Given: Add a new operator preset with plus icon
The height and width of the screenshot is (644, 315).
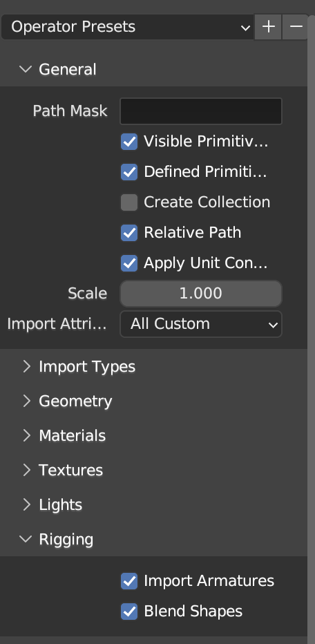Looking at the screenshot, I should (268, 27).
